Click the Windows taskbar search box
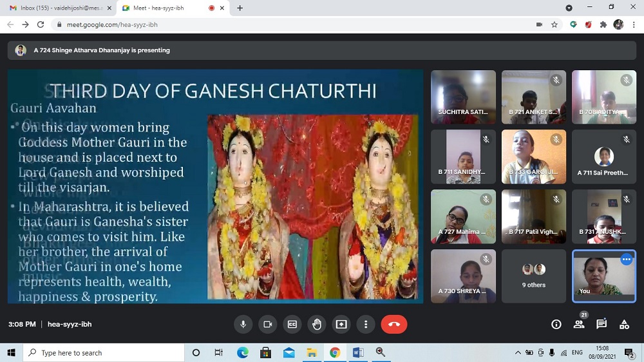Viewport: 644px width, 362px height. tap(103, 353)
